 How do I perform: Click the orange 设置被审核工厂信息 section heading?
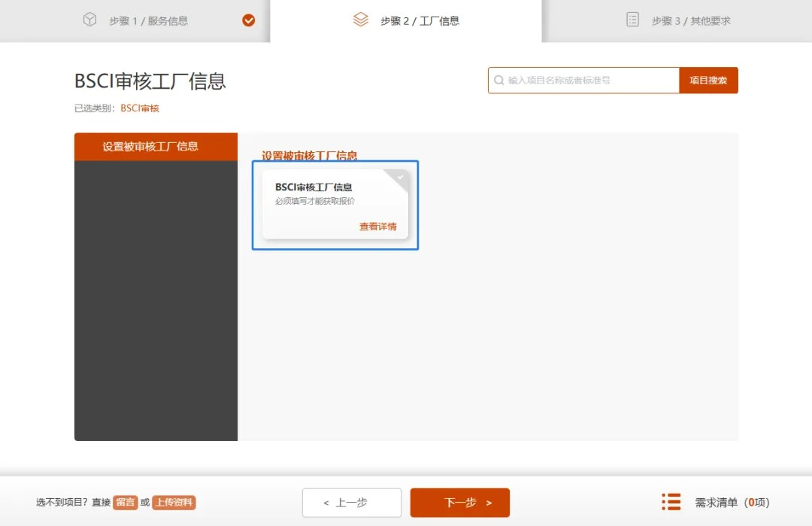[x=309, y=156]
